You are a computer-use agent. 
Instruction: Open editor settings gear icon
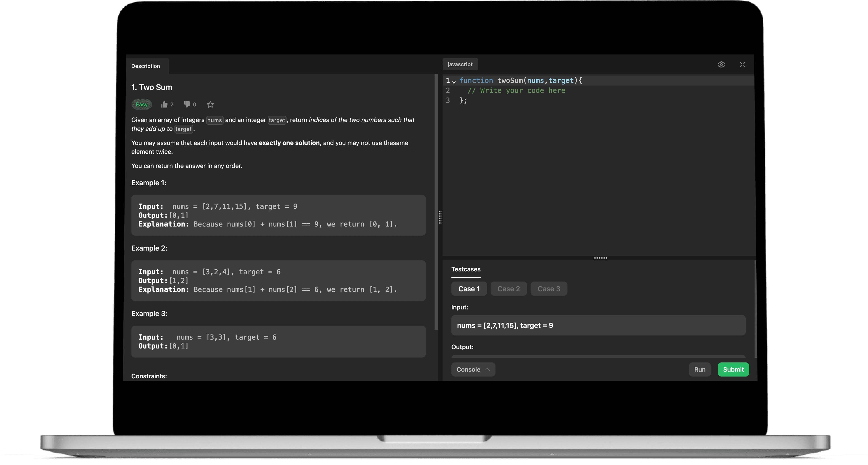coord(721,65)
